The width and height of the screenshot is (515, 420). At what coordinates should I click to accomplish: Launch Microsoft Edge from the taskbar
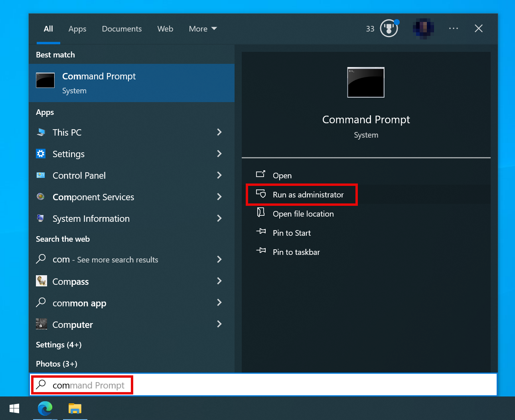coord(45,408)
